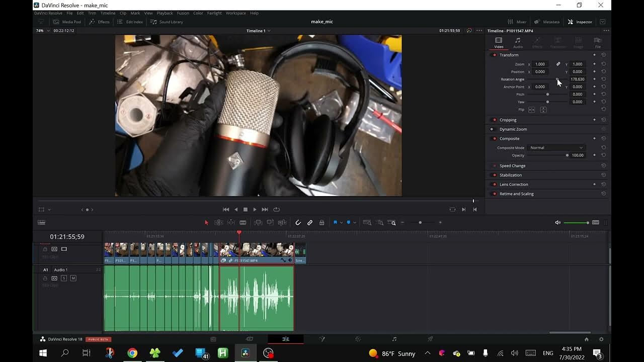Toggle loop playback
The image size is (644, 362).
[276, 209]
